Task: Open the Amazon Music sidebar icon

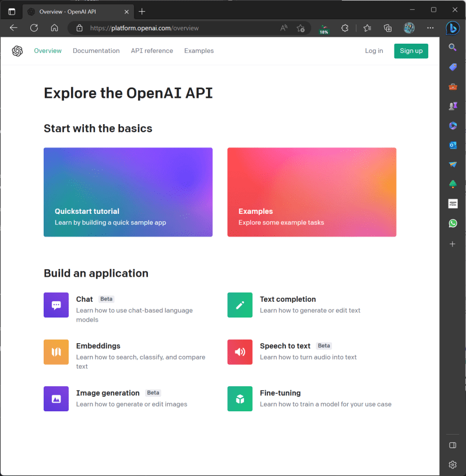Action: [x=453, y=204]
